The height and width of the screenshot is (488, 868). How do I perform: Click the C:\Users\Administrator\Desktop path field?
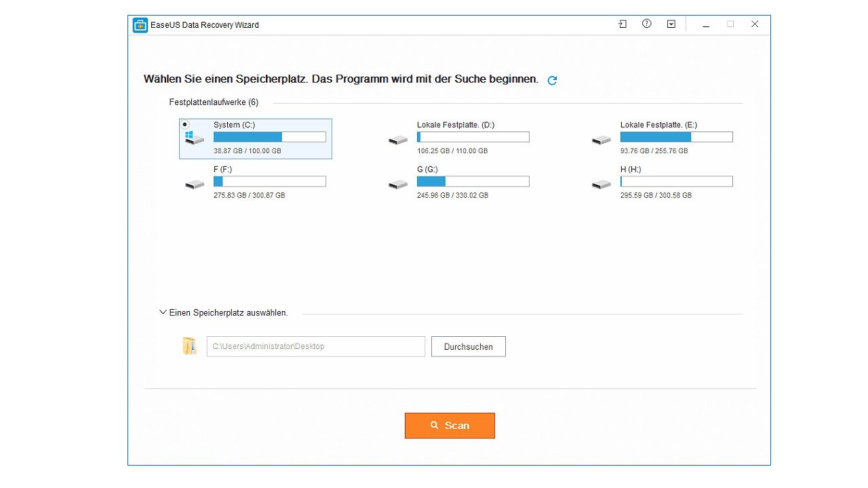[315, 346]
